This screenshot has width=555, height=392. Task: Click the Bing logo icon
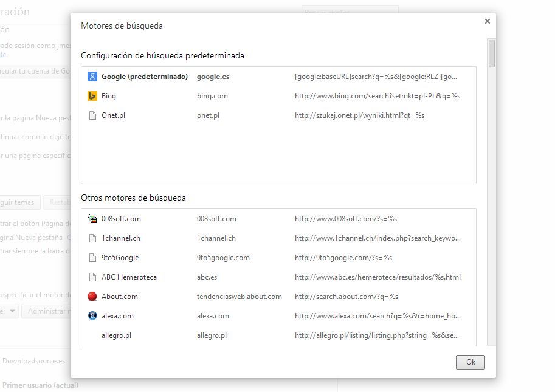tap(92, 96)
